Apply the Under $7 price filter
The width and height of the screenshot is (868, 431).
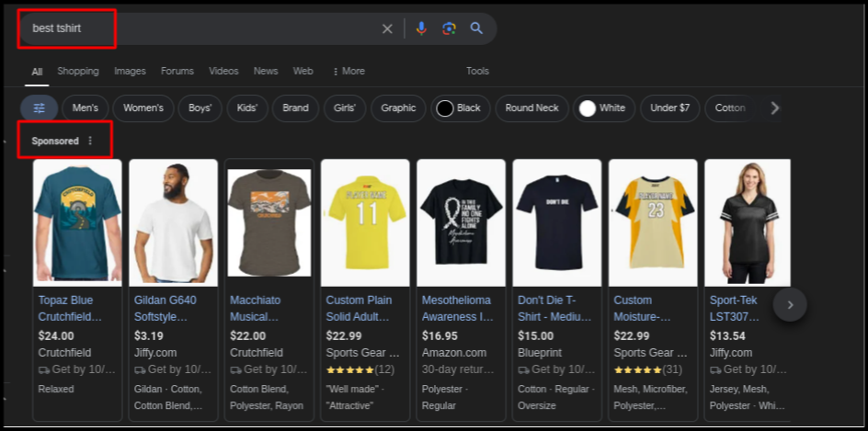coord(669,108)
